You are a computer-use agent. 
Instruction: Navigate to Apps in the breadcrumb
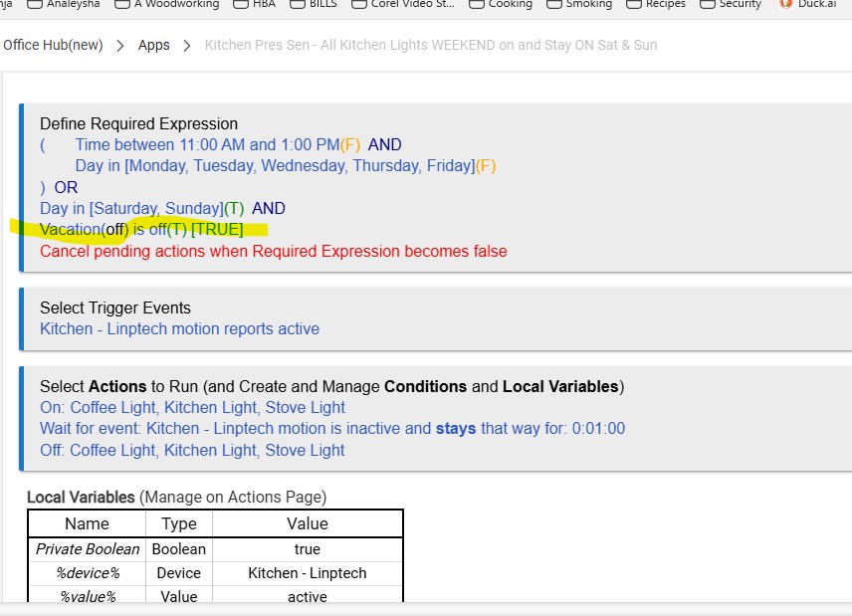point(153,45)
